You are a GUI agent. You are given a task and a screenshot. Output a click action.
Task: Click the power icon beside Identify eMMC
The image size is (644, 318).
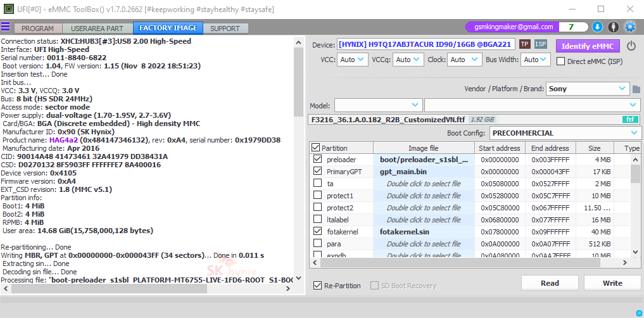pyautogui.click(x=631, y=46)
